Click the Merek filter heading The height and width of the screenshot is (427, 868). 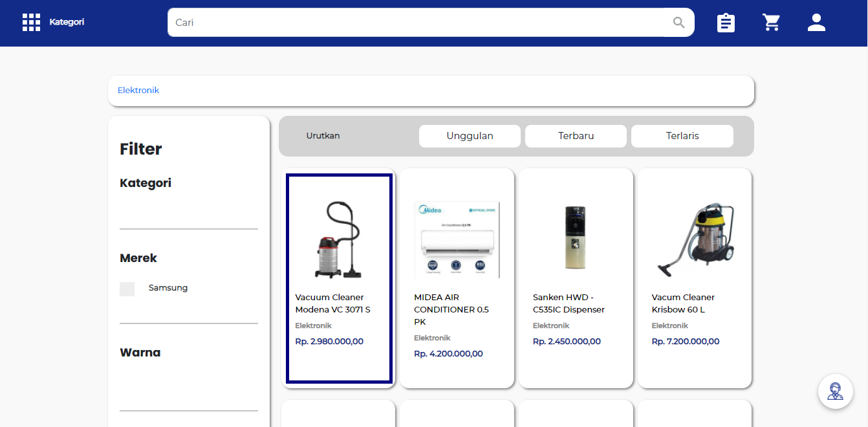[x=138, y=258]
